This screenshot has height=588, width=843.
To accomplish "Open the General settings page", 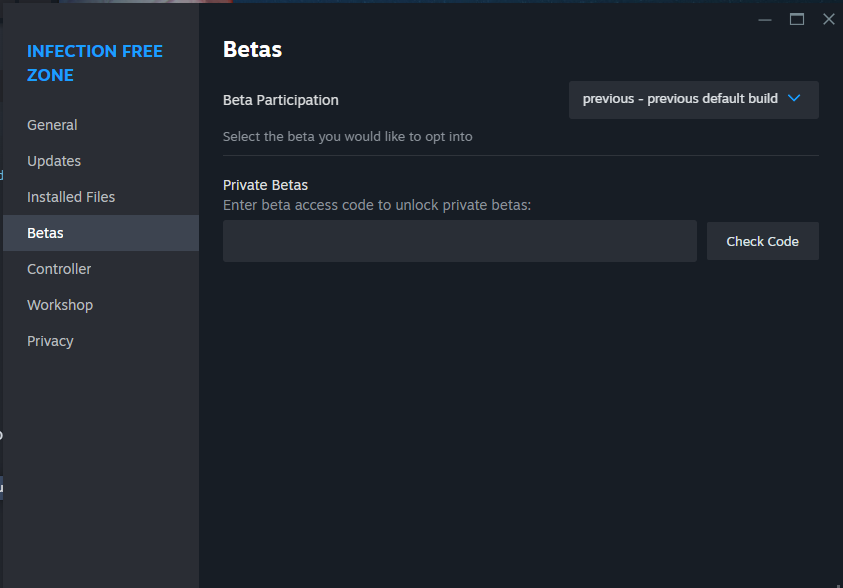I will click(51, 124).
